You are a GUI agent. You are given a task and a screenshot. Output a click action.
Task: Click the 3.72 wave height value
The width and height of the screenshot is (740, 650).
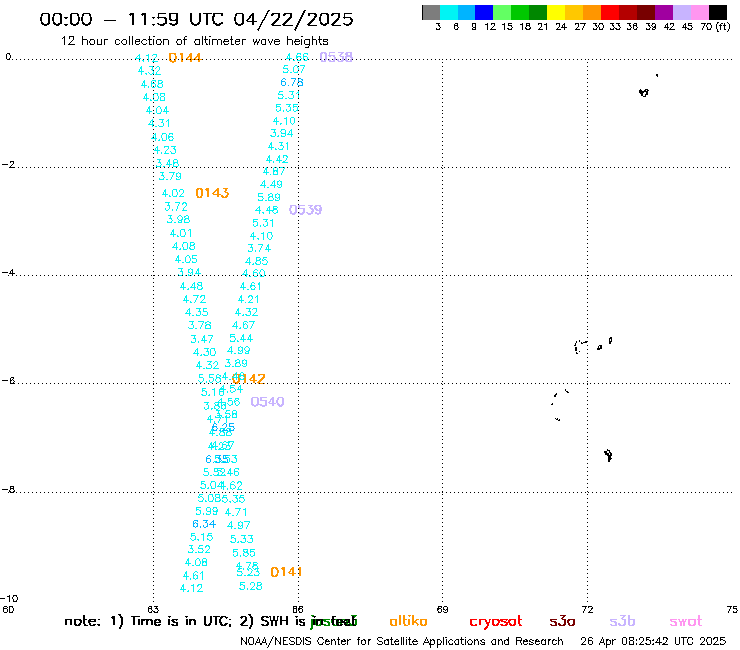176,207
